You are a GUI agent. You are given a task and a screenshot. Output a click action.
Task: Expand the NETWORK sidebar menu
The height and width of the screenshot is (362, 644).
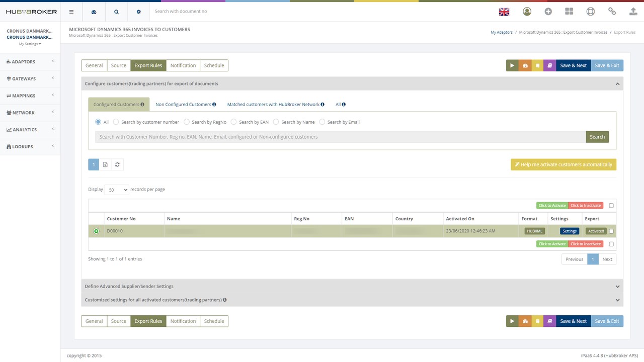pos(30,113)
